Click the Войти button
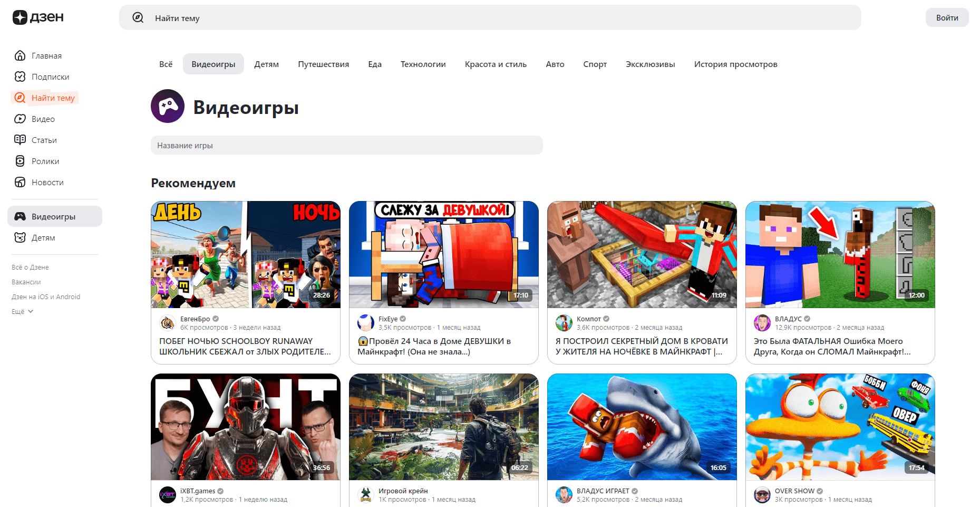The width and height of the screenshot is (980, 507). (x=947, y=17)
